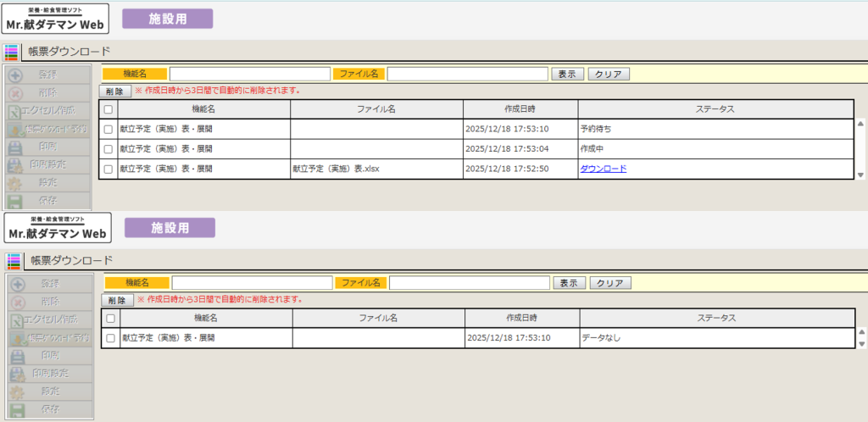868x422 pixels.
Task: Check the row containing 献立予定（実施）表.xlsx
Action: 108,169
